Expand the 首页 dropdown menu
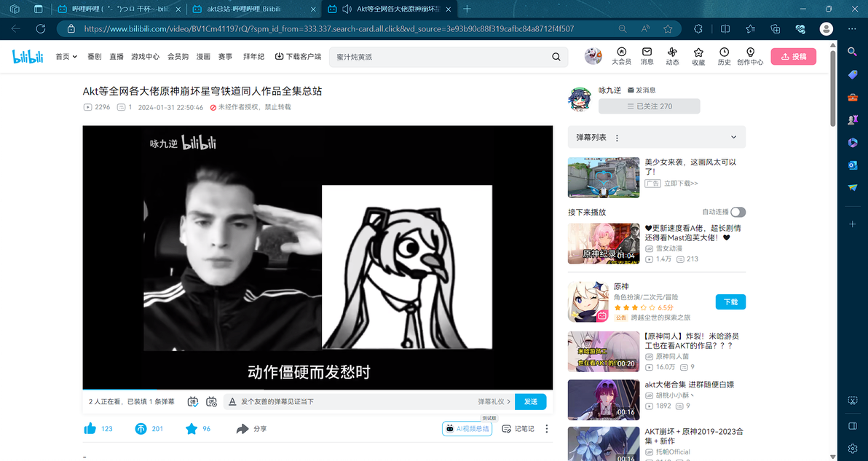 pos(66,57)
